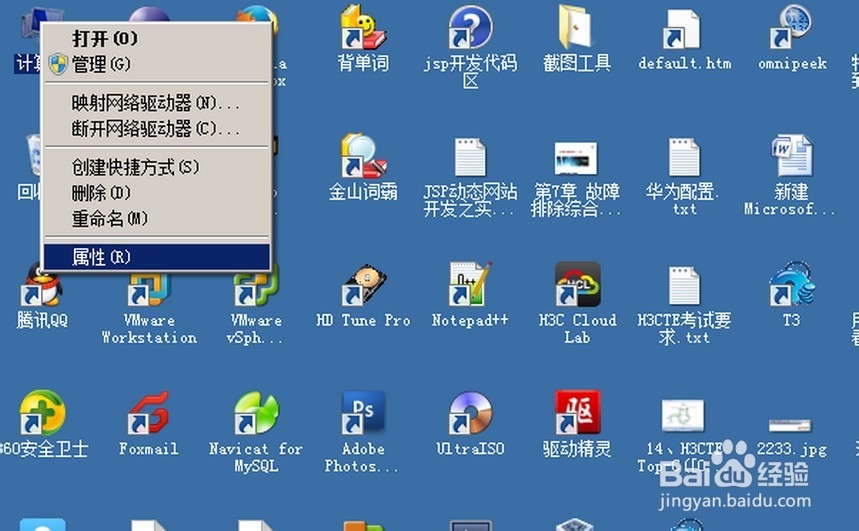859x531 pixels.
Task: Choose 重命名(M) menu entry
Action: (157, 219)
